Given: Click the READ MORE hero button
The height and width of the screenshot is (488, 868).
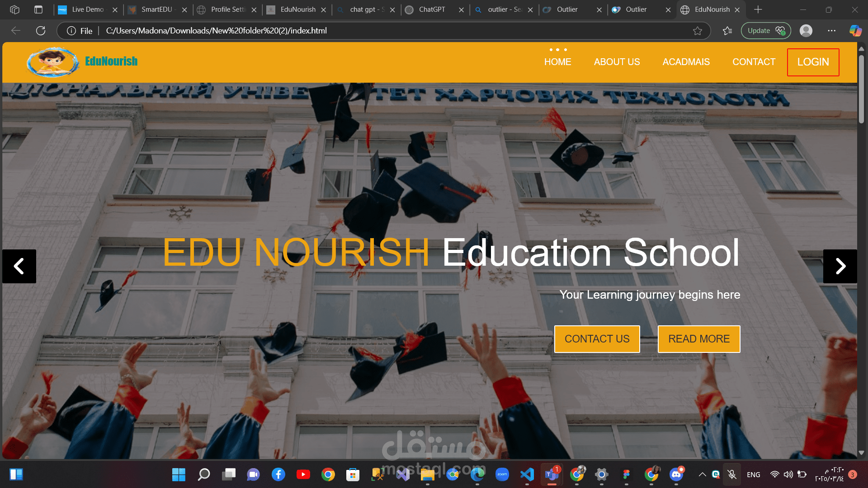Looking at the screenshot, I should (x=699, y=339).
